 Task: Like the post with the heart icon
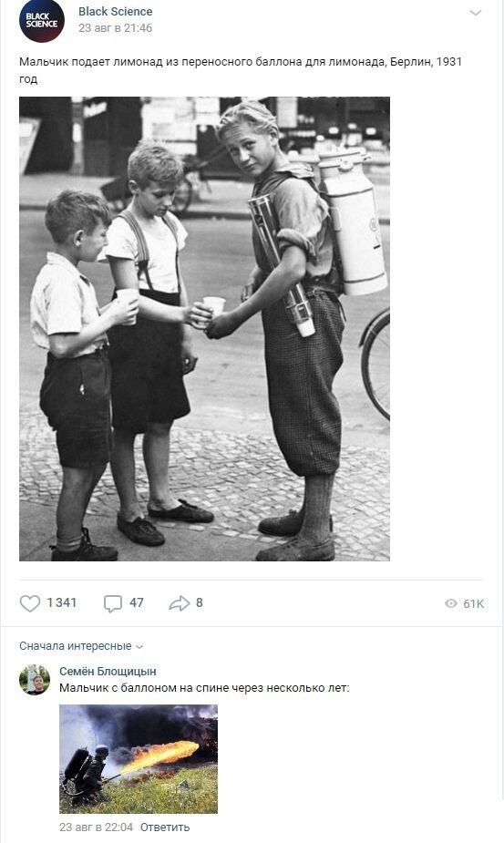30,603
